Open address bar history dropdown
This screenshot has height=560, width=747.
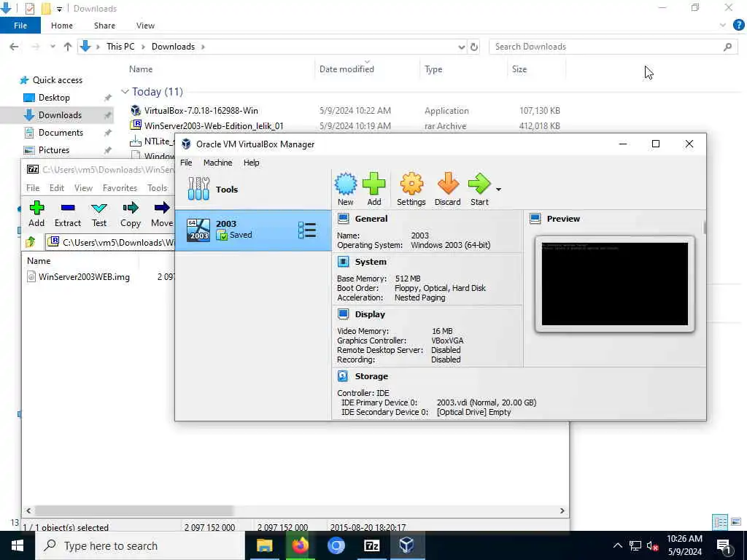[x=462, y=47]
